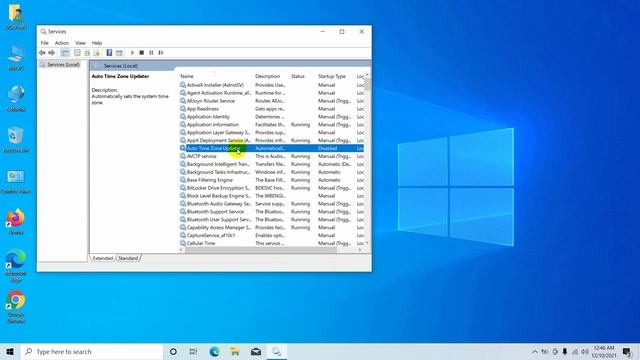
Task: Select the Bluetooth Support Service row
Action: 271,212
